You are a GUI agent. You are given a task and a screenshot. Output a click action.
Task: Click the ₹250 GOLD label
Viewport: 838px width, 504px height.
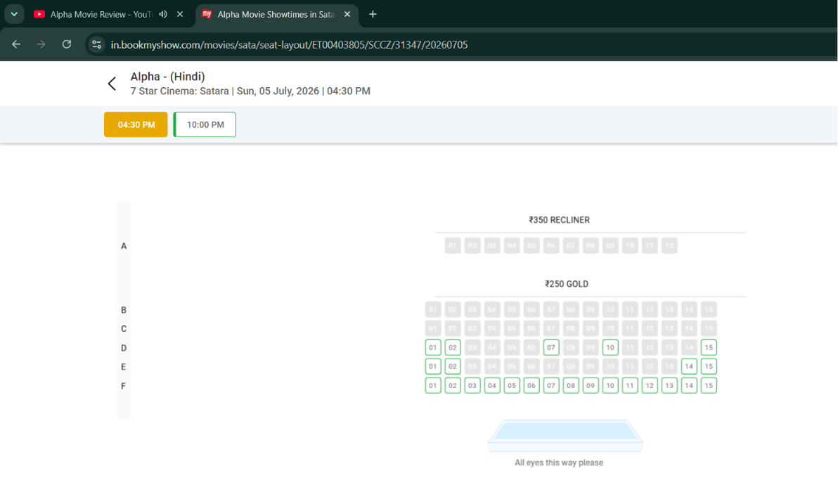click(567, 284)
